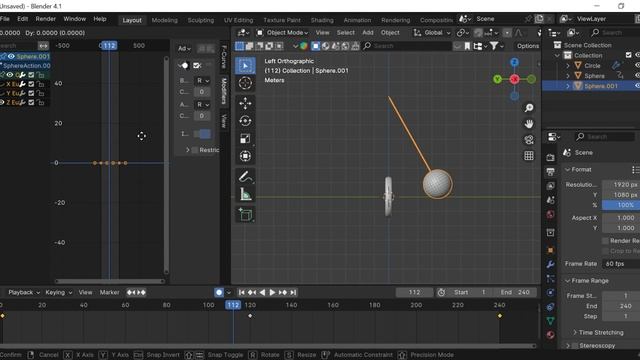The image size is (640, 360).
Task: Open the viewport Add menu
Action: pos(367,33)
